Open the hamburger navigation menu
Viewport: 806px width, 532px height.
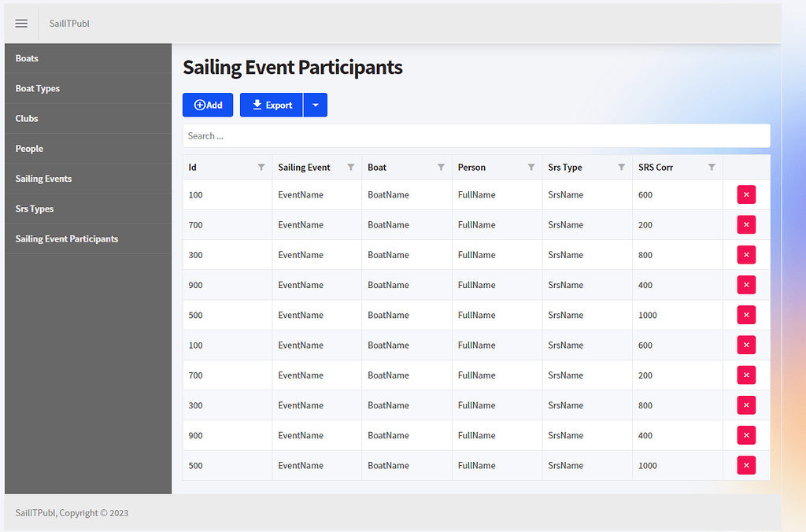point(20,23)
